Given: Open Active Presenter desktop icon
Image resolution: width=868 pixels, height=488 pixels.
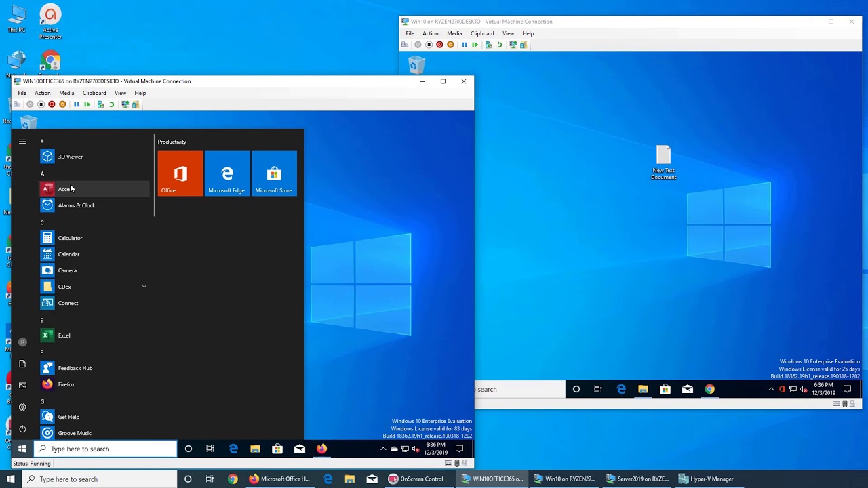Looking at the screenshot, I should point(50,22).
